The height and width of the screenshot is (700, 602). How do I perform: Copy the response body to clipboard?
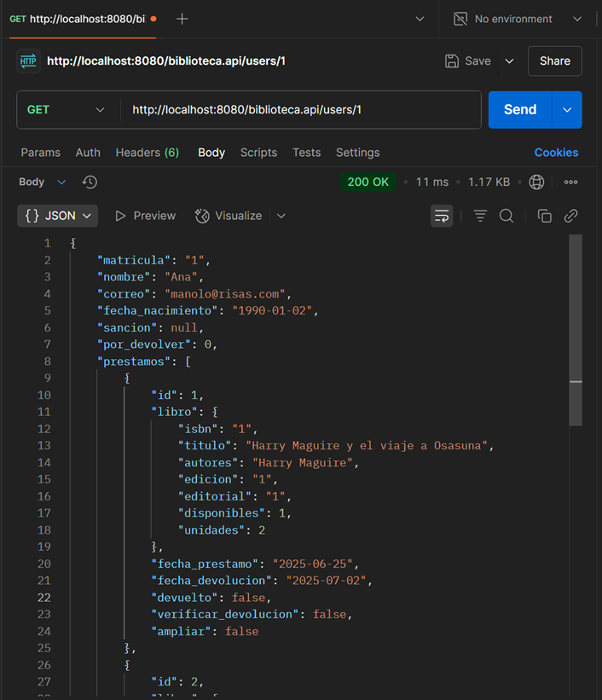(544, 216)
